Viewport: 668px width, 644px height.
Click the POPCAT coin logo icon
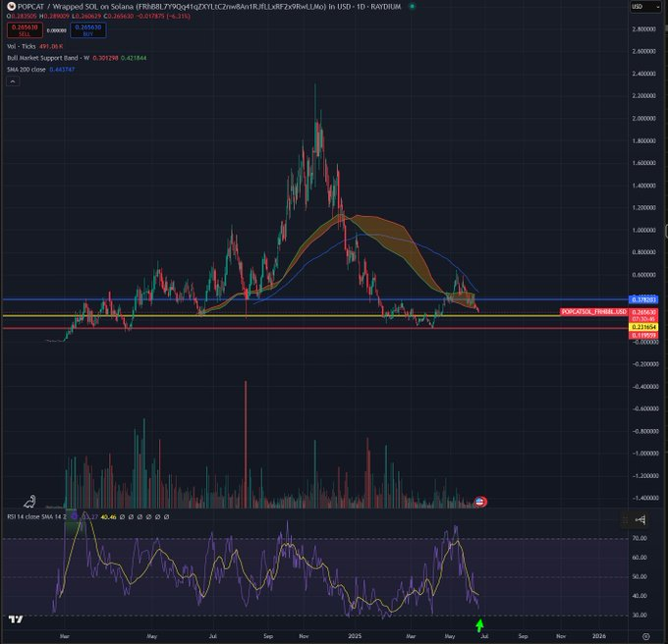(11, 7)
